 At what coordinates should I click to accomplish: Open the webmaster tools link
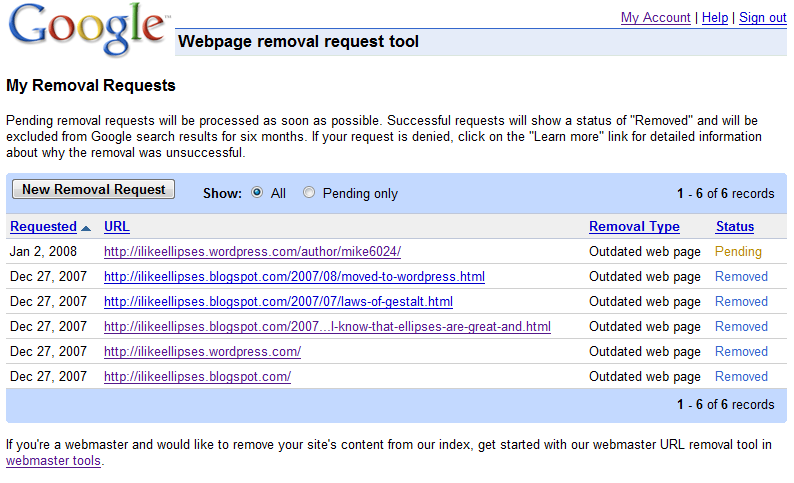[x=53, y=461]
